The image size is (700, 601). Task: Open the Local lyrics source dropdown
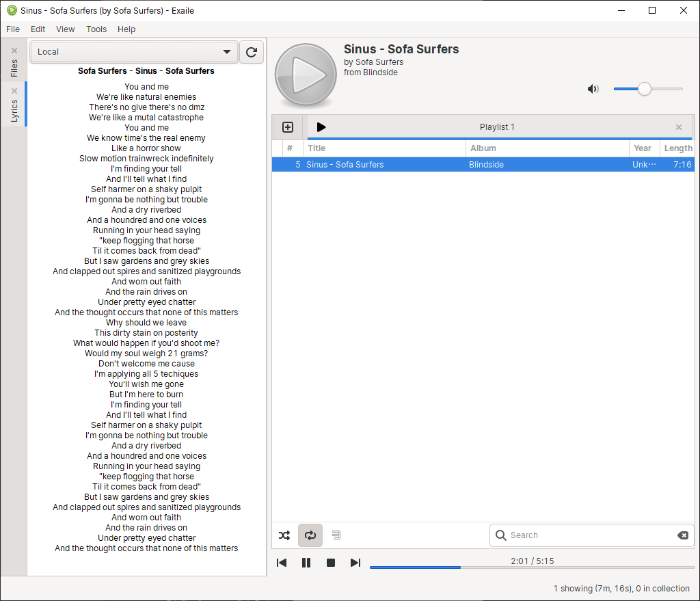pos(134,52)
